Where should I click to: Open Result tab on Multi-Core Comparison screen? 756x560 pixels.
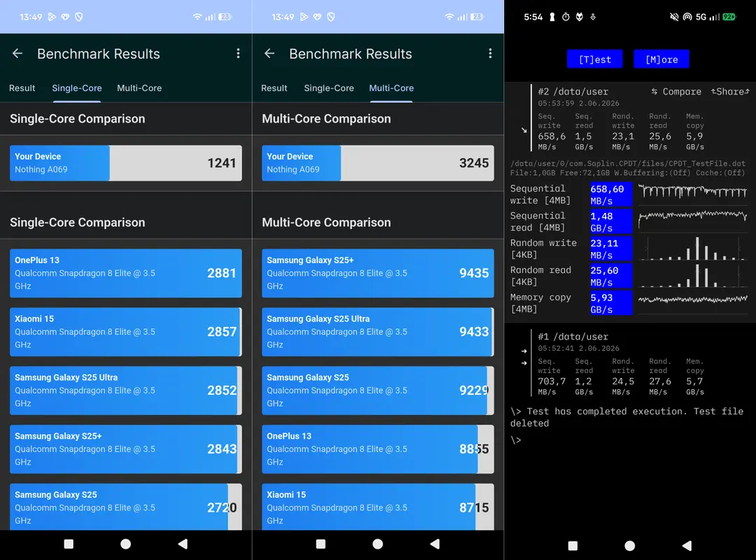pyautogui.click(x=274, y=88)
